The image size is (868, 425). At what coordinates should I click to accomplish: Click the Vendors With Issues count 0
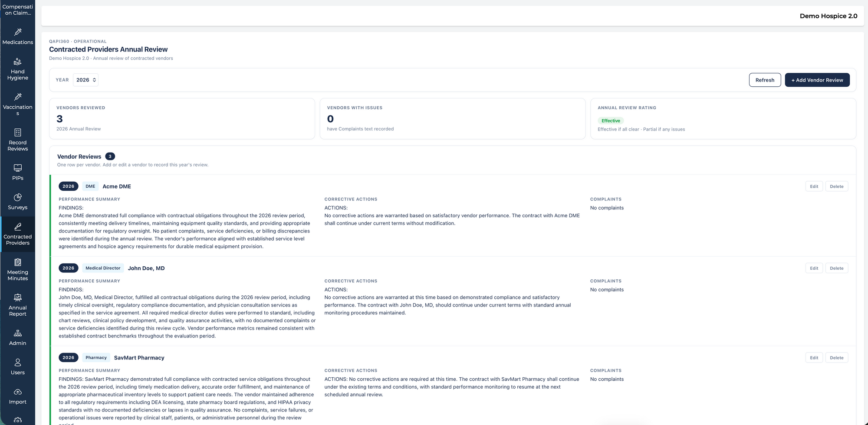pyautogui.click(x=330, y=119)
